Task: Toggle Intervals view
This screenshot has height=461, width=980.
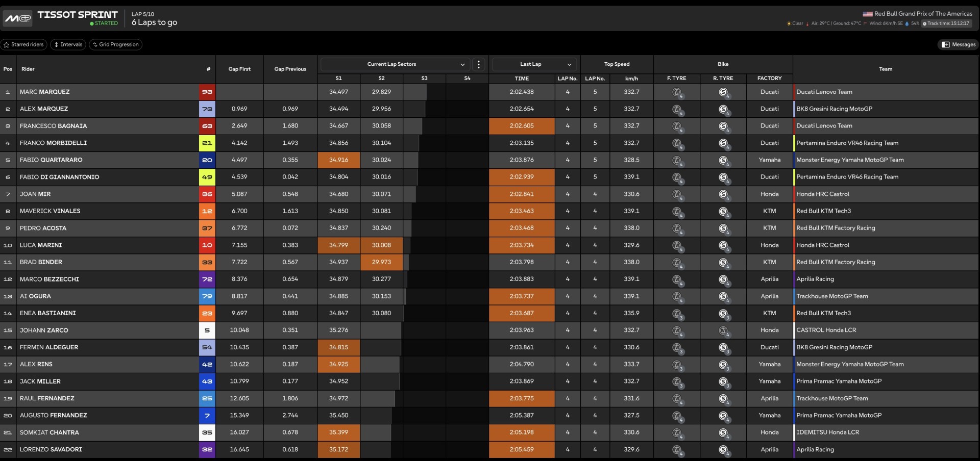Action: pos(68,45)
